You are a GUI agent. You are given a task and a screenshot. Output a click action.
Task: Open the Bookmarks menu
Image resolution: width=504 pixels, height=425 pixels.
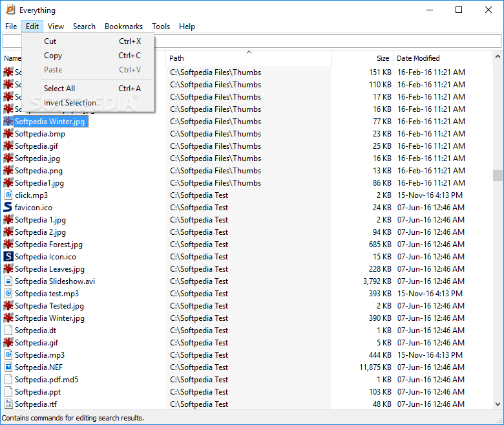pos(124,27)
